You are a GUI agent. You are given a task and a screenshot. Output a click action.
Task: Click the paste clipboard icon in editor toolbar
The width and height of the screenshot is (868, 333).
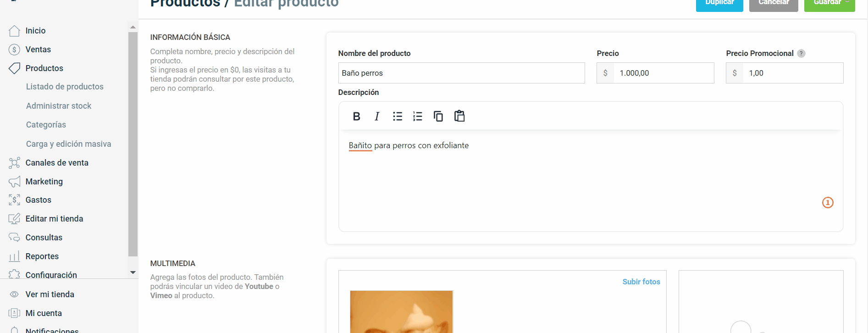point(459,116)
